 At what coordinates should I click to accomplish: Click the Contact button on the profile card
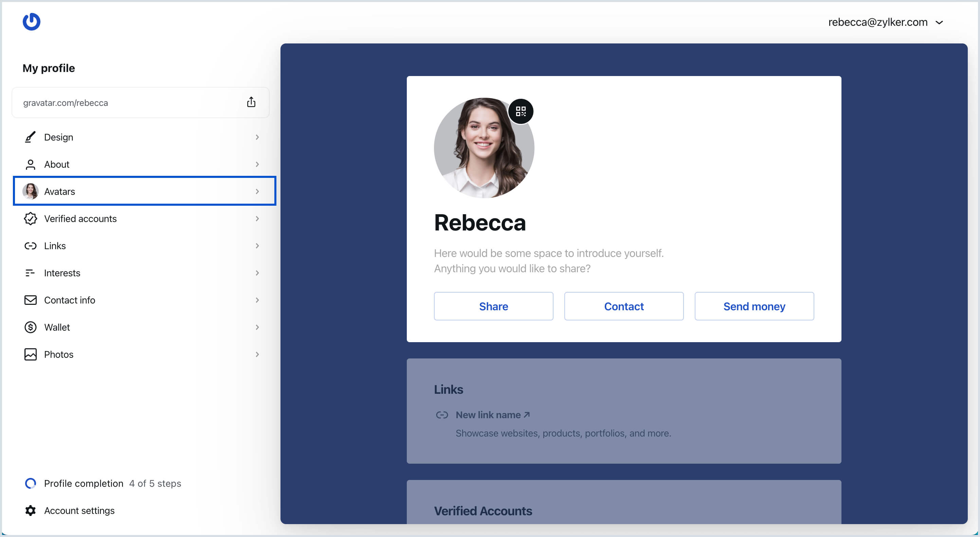[x=623, y=306]
